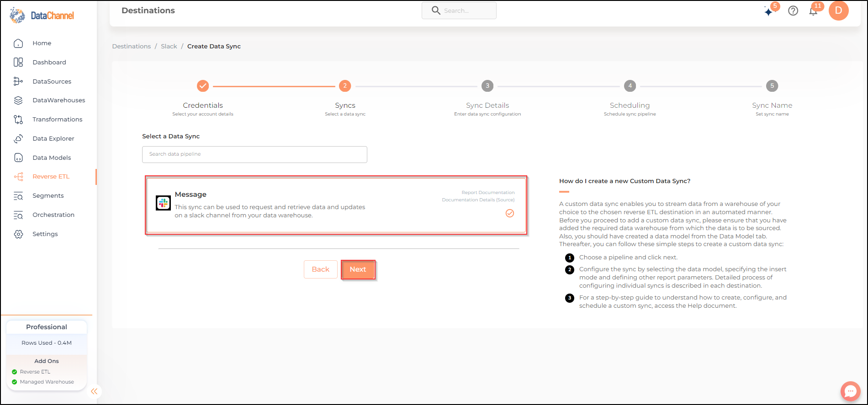868x405 pixels.
Task: Click the search magnifier icon
Action: (436, 11)
